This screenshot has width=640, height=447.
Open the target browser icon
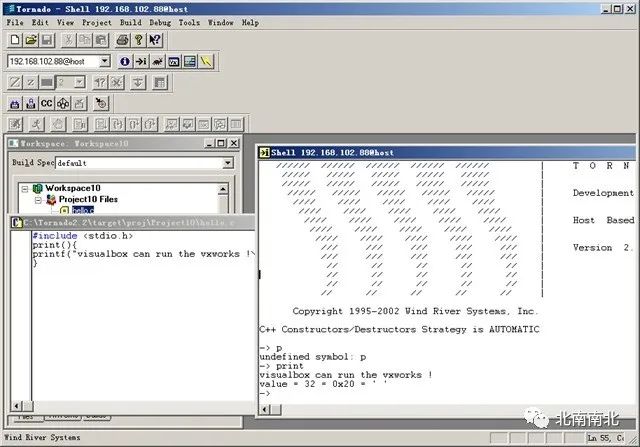(x=190, y=62)
